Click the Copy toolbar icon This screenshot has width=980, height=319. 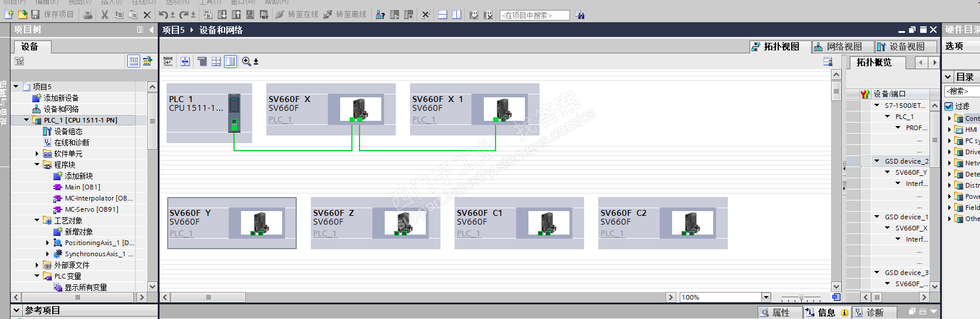coord(118,15)
